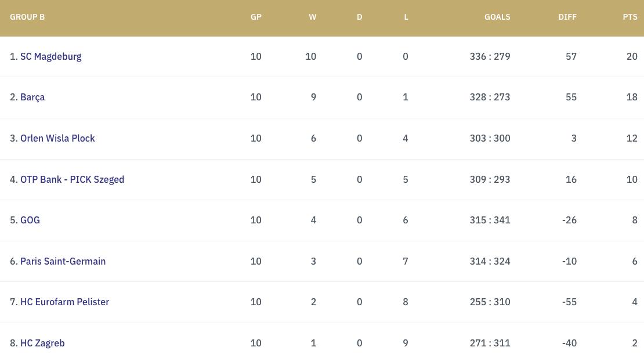The image size is (644, 358).
Task: Click SC Magdeburg's 336 : 279 goals cell
Action: [x=490, y=56]
